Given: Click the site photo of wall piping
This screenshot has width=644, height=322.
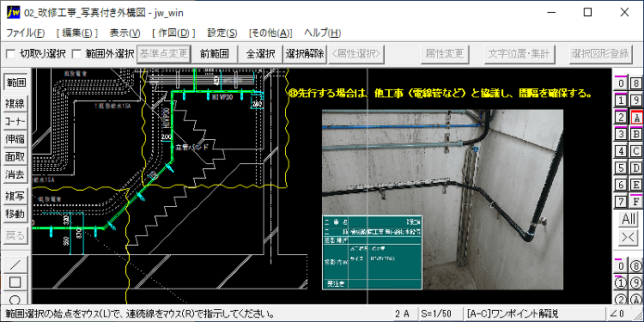Looking at the screenshot, I should (x=442, y=199).
